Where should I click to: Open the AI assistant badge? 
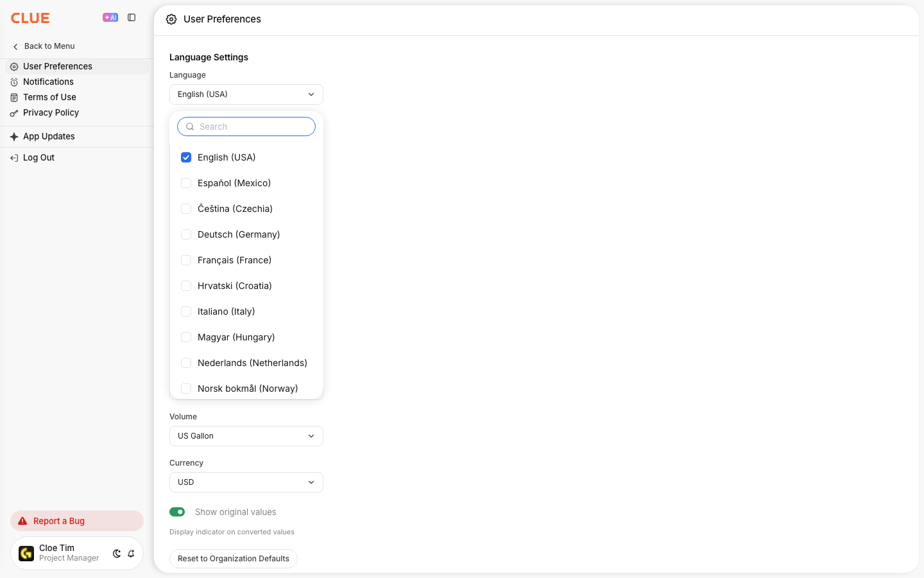click(110, 18)
